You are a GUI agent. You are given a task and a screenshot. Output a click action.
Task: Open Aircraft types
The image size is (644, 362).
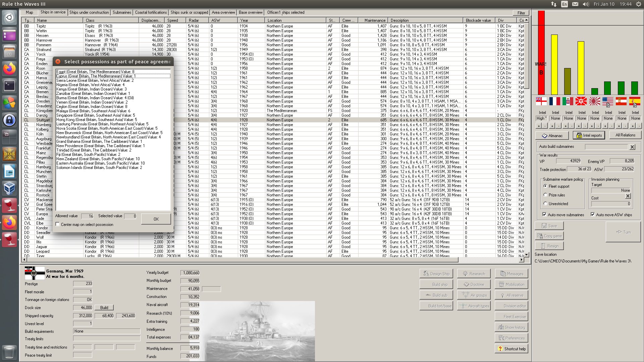click(x=474, y=306)
